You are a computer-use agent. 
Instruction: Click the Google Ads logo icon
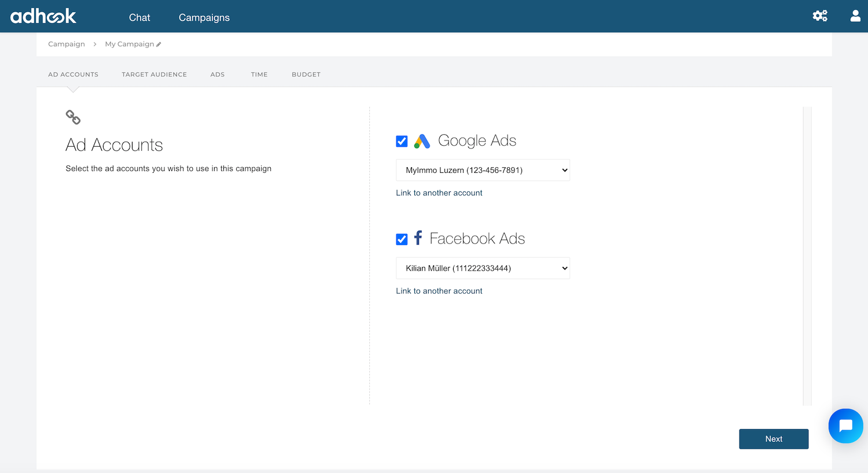point(422,141)
